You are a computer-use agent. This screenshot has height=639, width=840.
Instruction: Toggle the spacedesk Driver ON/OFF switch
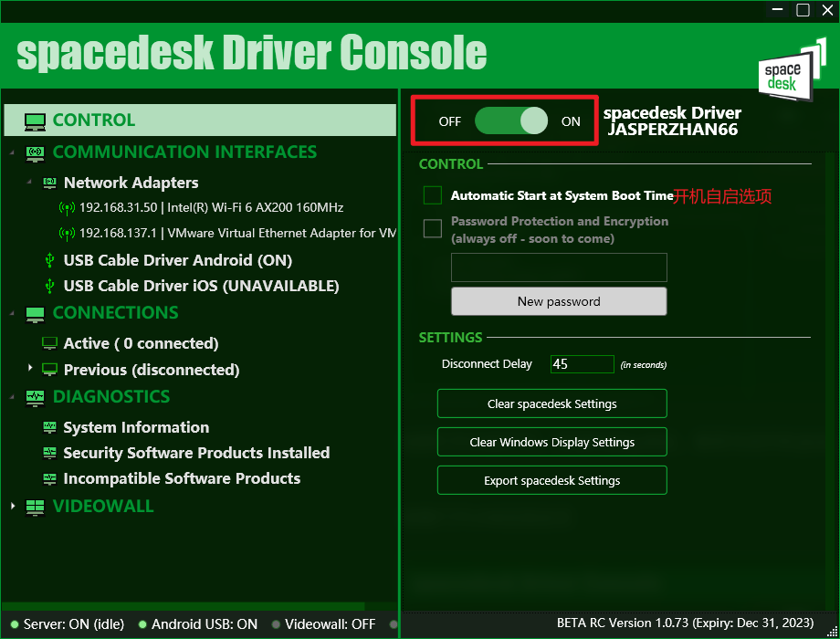coord(511,121)
